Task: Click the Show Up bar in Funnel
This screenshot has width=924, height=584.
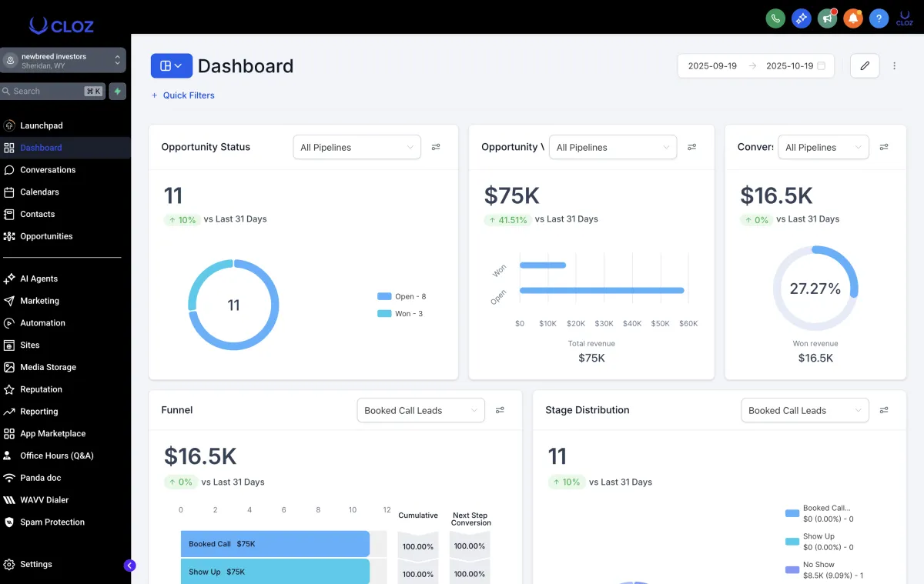Action: tap(274, 572)
